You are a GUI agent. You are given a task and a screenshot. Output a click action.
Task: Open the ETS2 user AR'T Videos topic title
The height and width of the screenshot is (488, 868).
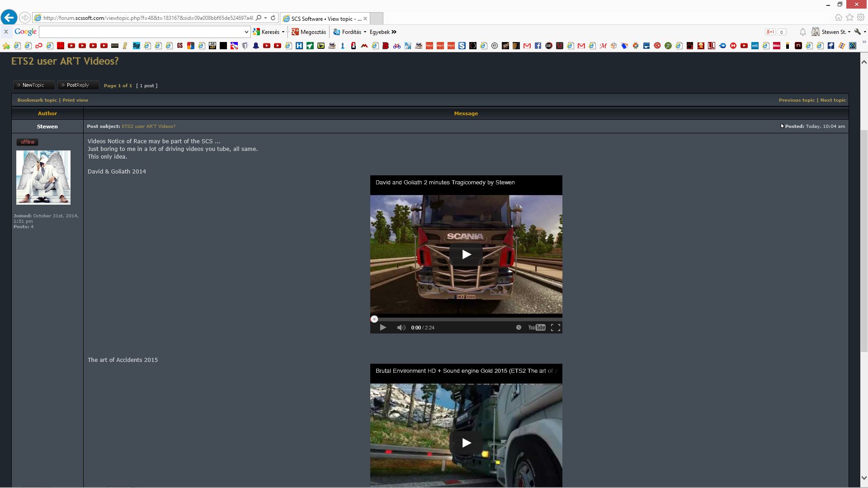pos(65,61)
